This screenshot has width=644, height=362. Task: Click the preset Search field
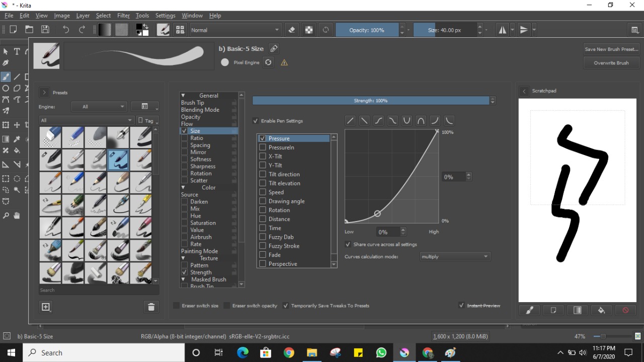tap(99, 290)
